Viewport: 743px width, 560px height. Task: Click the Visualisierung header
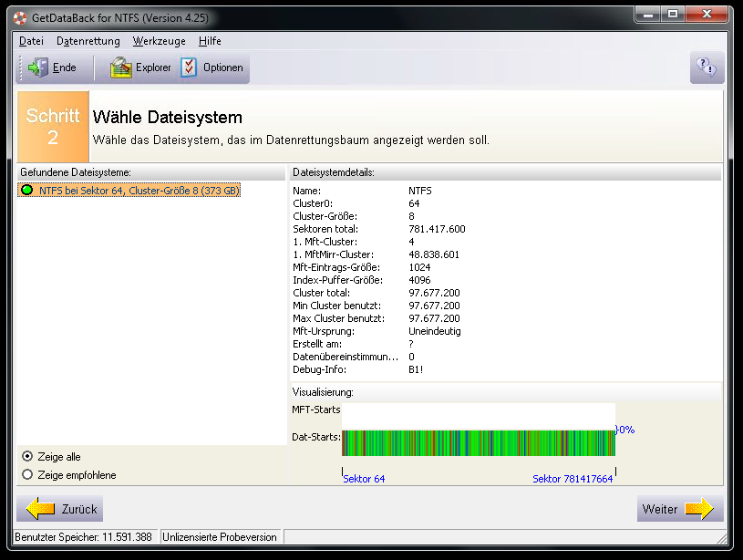pyautogui.click(x=506, y=392)
